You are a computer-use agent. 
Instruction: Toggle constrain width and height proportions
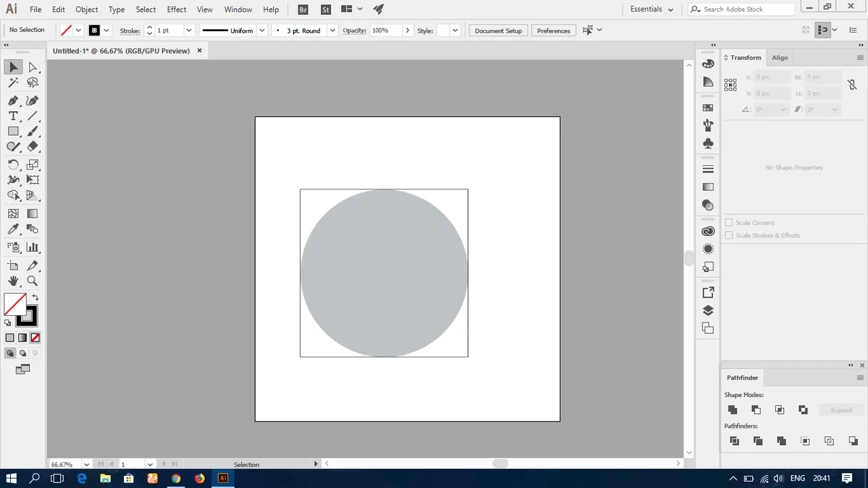tap(852, 85)
